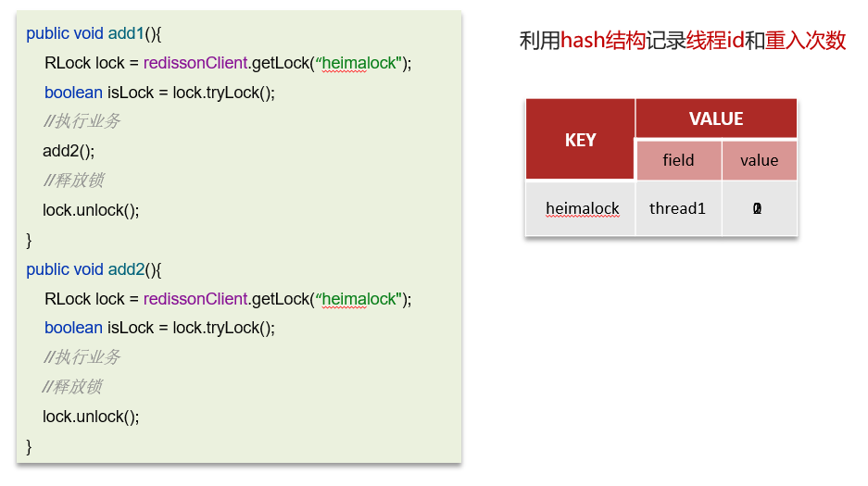Click redissonClient in the add1 method
Screen dimensions: 868x486
[x=195, y=63]
